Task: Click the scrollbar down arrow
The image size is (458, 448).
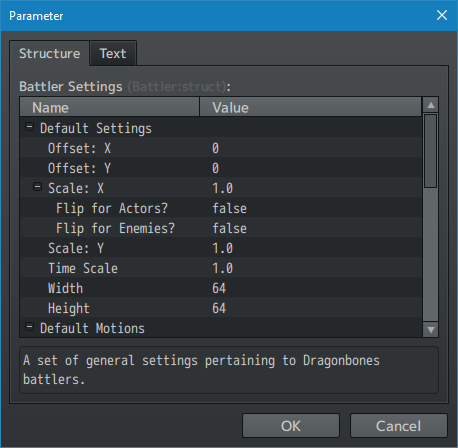Action: pyautogui.click(x=431, y=330)
